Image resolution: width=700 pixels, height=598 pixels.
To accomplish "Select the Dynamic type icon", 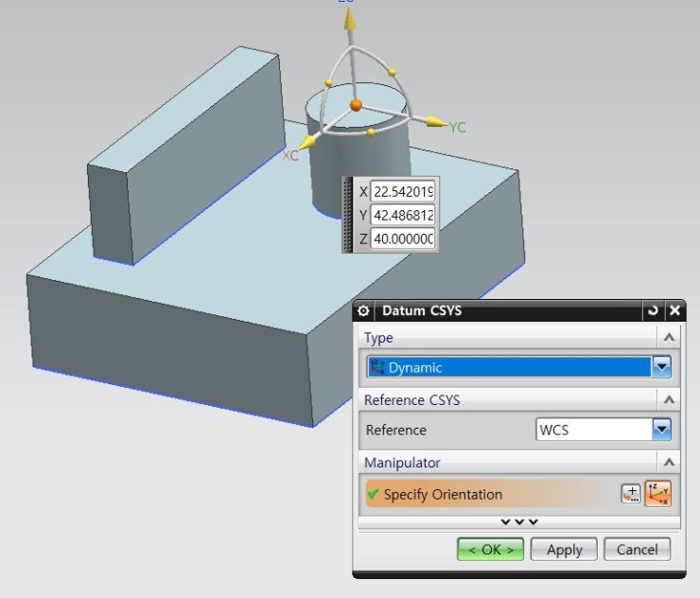I will (x=377, y=367).
